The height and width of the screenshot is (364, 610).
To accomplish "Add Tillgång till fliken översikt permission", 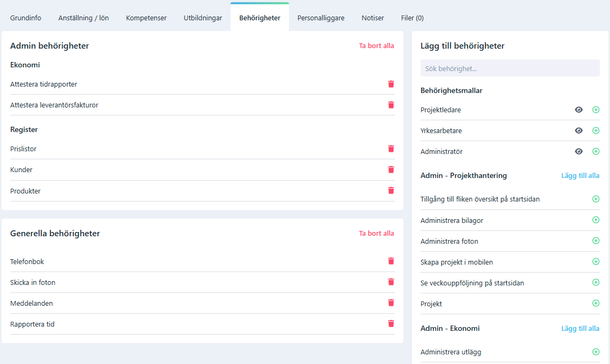I will (596, 199).
